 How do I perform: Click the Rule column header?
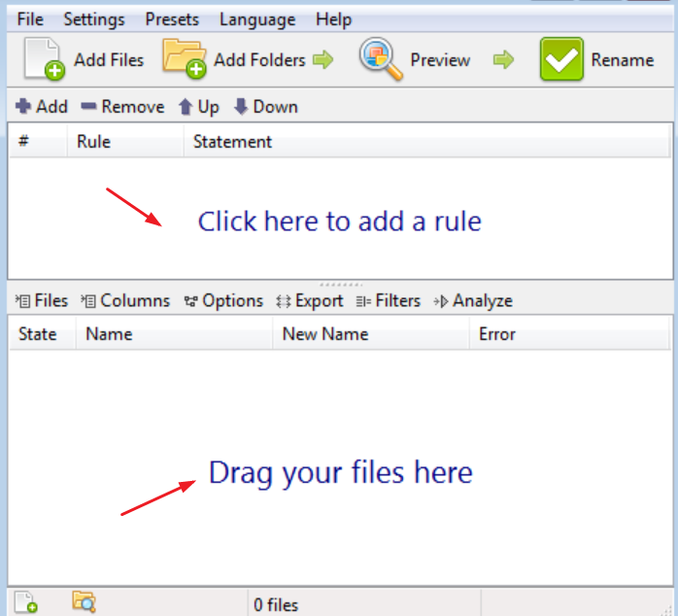[x=125, y=141]
